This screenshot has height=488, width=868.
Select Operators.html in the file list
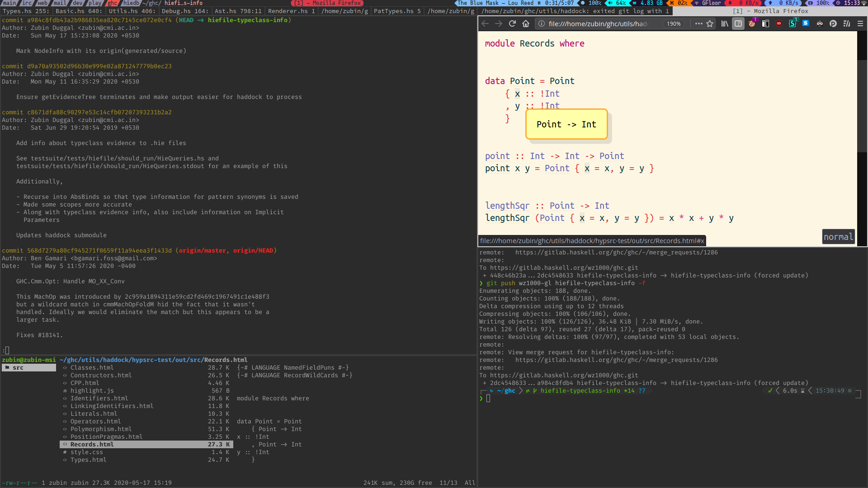[x=146, y=421]
